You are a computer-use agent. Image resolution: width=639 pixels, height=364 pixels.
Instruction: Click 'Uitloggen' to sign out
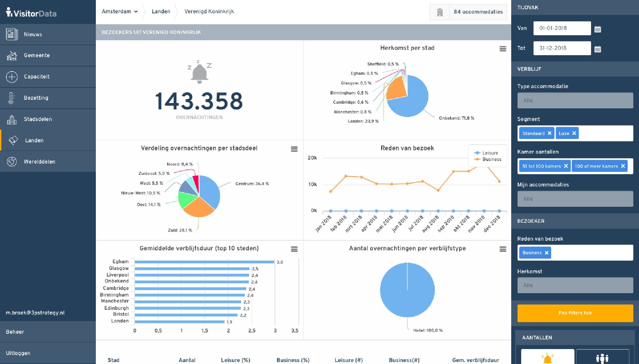pos(17,353)
